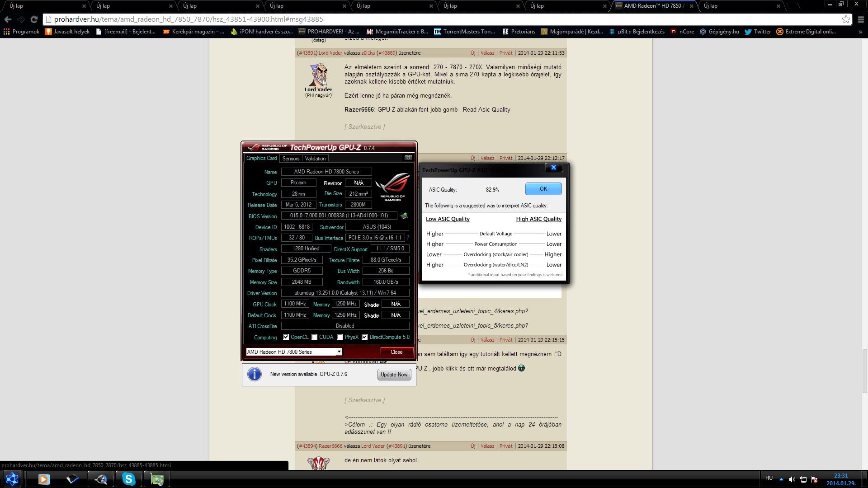868x488 pixels.
Task: Expand the bookmarks overflow chevron
Action: (x=860, y=32)
